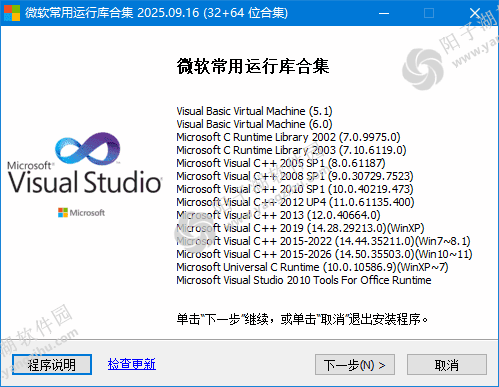The image size is (499, 387).
Task: Select line Visual Basic Virtual Machine (6.0)
Action: pyautogui.click(x=254, y=124)
